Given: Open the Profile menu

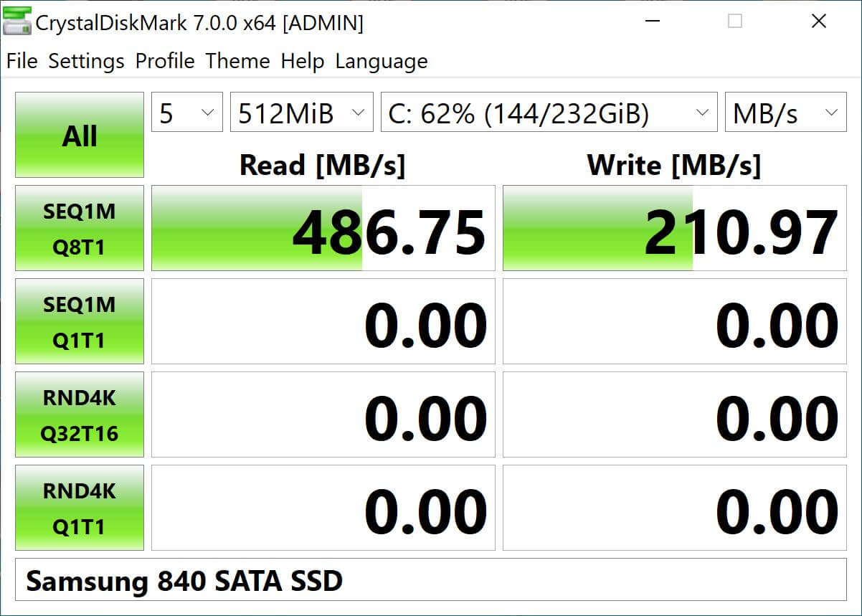Looking at the screenshot, I should click(x=164, y=61).
